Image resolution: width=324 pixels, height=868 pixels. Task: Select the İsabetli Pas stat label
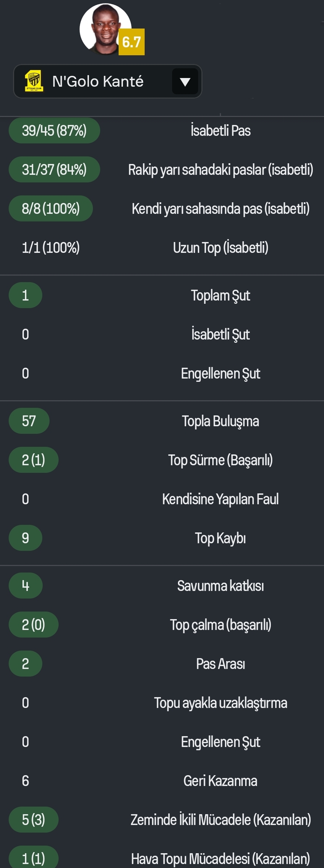coord(221,130)
